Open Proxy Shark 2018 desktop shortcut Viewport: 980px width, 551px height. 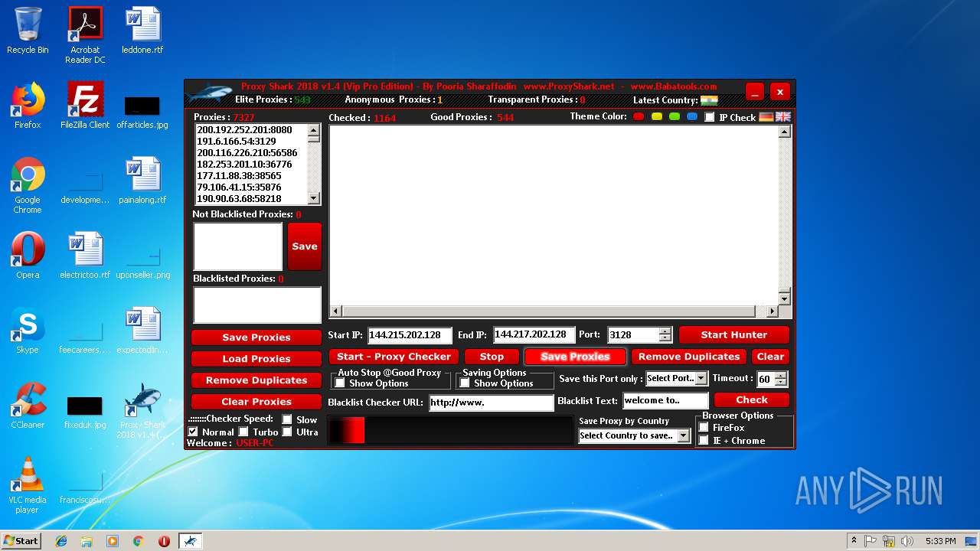coord(142,411)
